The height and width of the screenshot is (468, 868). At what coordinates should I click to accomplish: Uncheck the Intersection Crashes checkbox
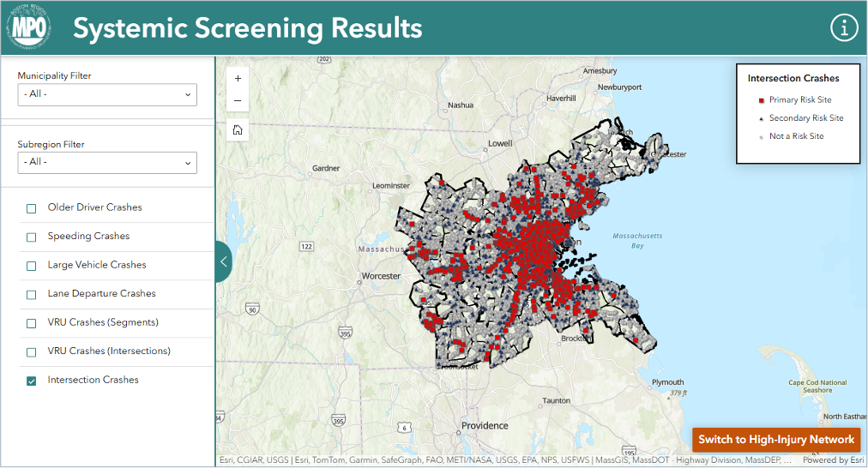[x=32, y=381]
